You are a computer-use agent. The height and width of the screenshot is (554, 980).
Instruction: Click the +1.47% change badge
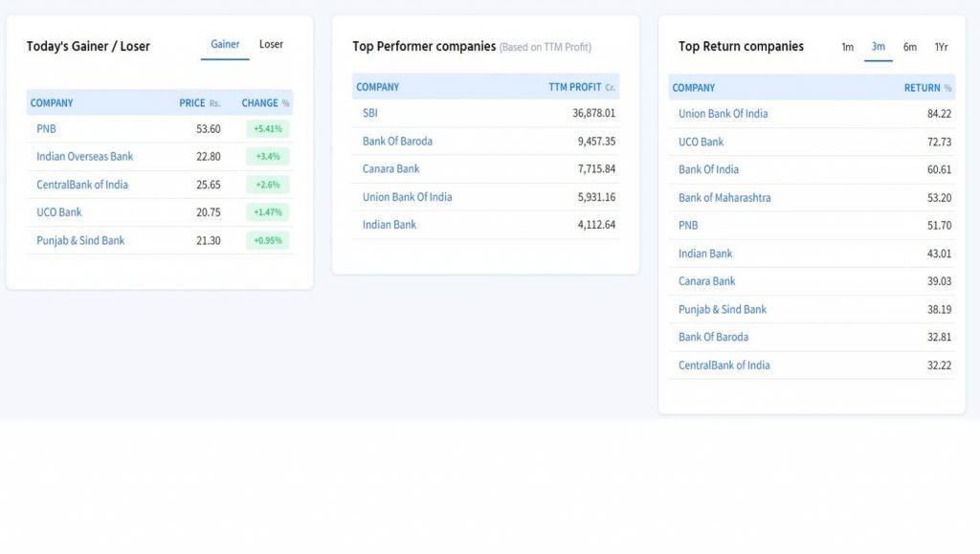268,212
